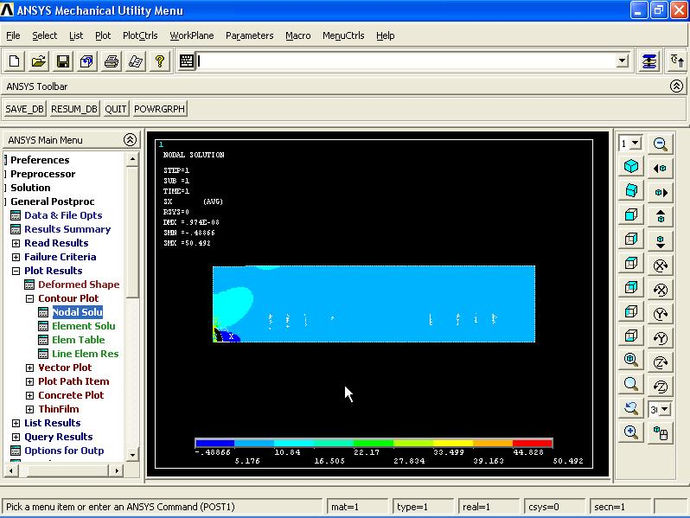
Task: Click the Pan Model Right icon
Action: 660,192
